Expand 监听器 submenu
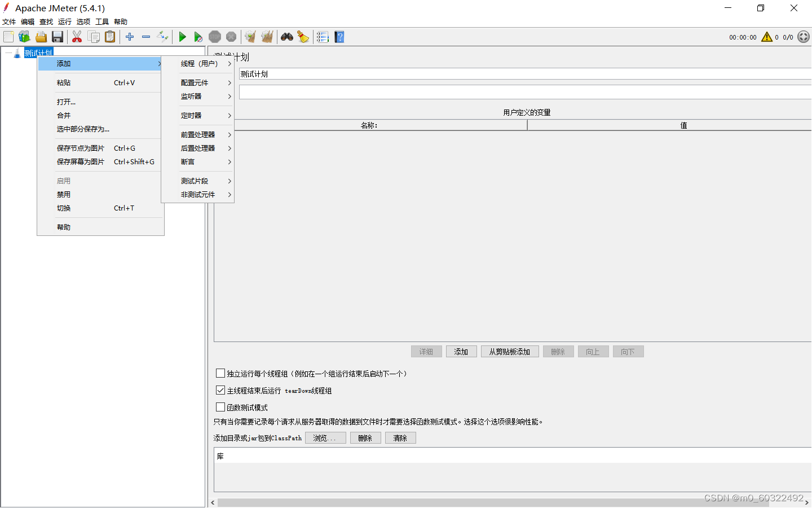Screen dimensions: 812x508 198,97
